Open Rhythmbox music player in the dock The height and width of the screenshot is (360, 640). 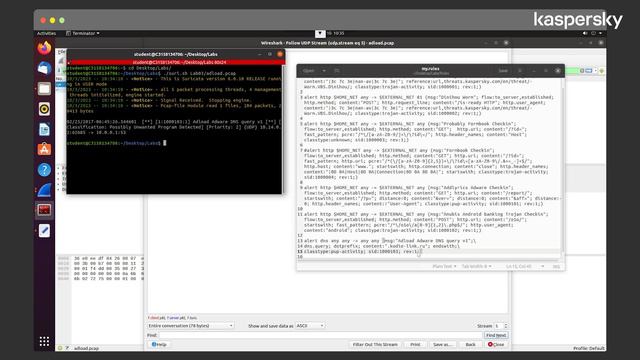pos(44,109)
